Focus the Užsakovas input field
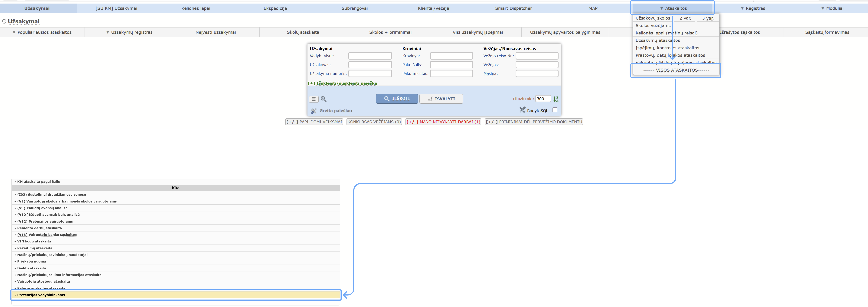 click(370, 65)
